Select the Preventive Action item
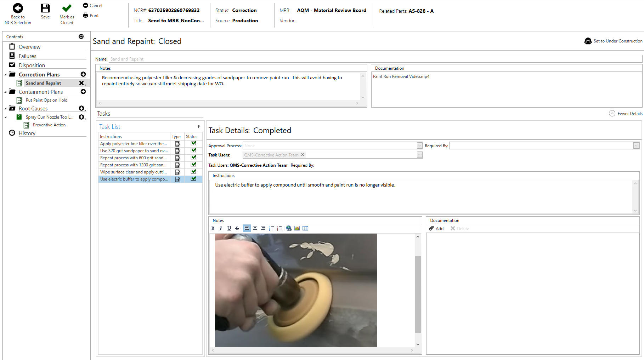Image resolution: width=644 pixels, height=360 pixels. click(x=49, y=125)
